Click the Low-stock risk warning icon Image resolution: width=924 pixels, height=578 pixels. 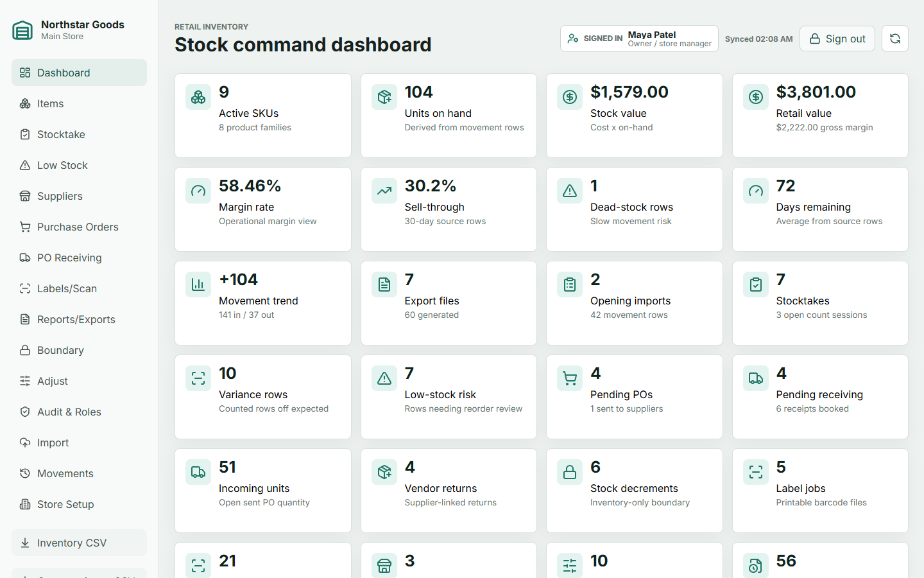384,378
